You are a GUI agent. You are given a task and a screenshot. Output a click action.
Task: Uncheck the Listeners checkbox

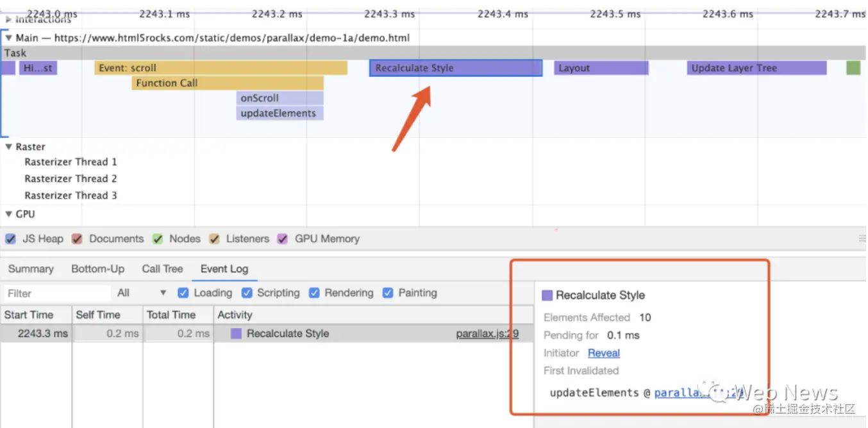click(214, 239)
